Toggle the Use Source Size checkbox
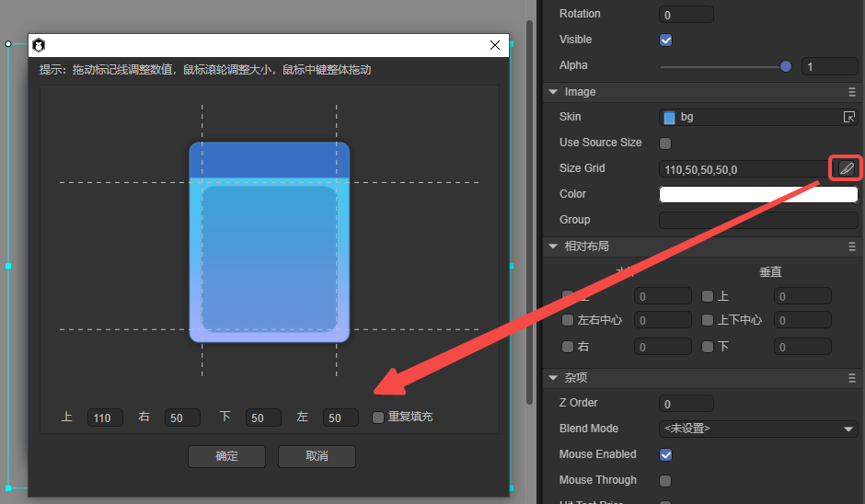Image resolution: width=865 pixels, height=504 pixels. [x=666, y=143]
